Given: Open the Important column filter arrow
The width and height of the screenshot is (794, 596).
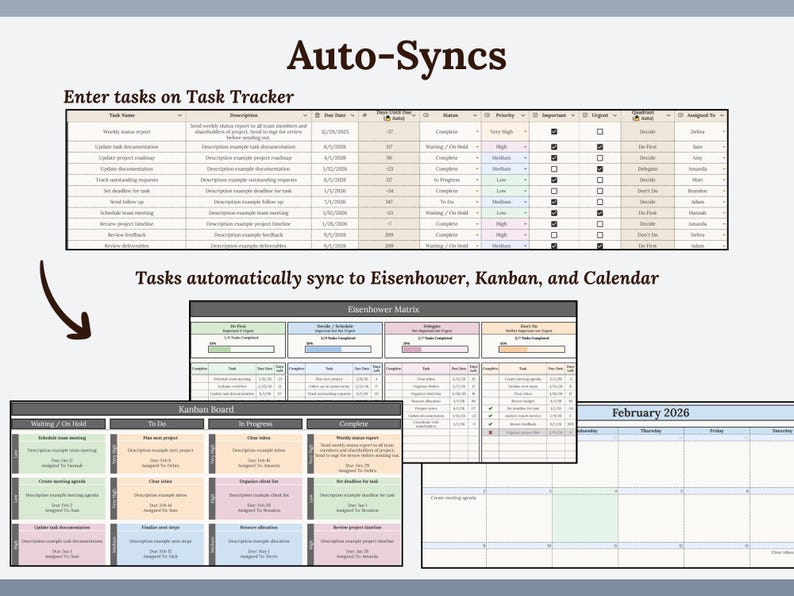Looking at the screenshot, I should (573, 115).
